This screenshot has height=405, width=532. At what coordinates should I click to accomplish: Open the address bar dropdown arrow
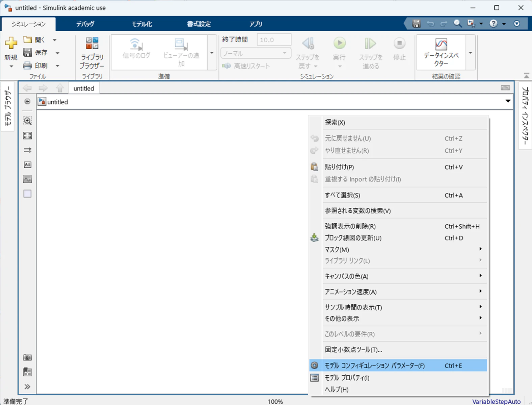click(x=508, y=101)
